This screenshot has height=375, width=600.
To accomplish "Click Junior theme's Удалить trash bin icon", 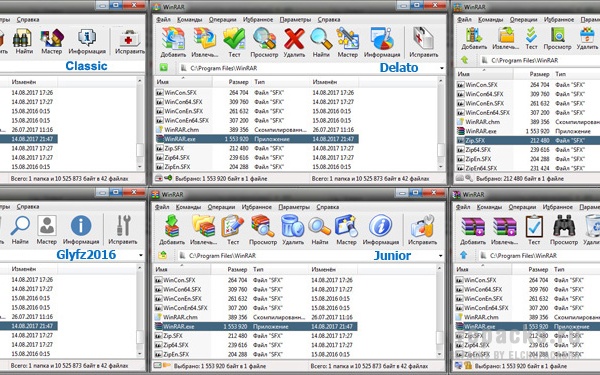I will point(292,226).
